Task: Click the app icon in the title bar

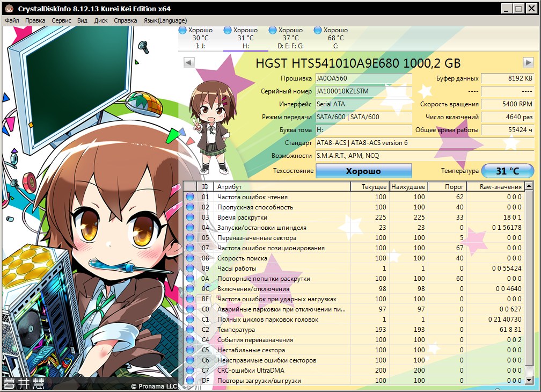Action: (9, 9)
